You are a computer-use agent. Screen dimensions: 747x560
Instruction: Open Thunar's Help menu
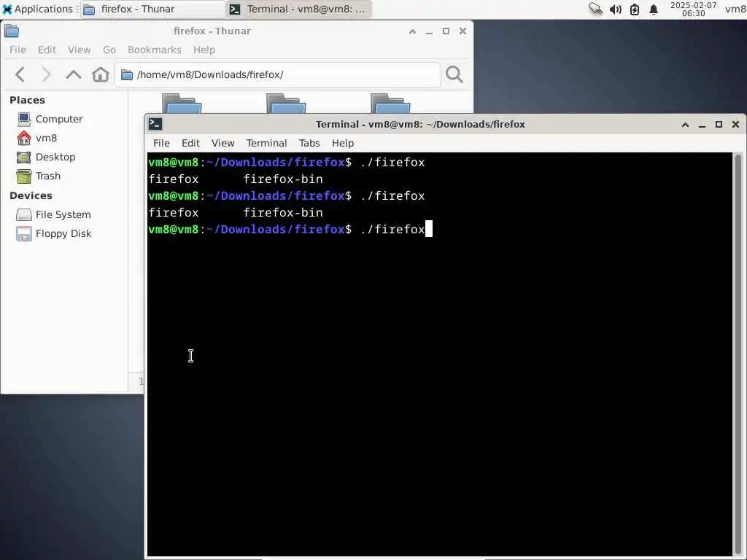(204, 50)
